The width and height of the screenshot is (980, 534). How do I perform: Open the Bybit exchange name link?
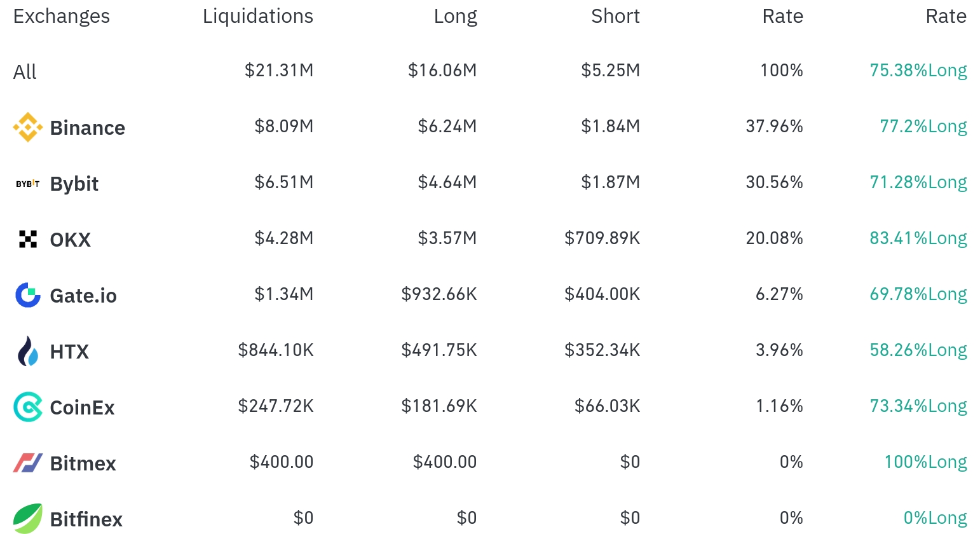pos(74,184)
